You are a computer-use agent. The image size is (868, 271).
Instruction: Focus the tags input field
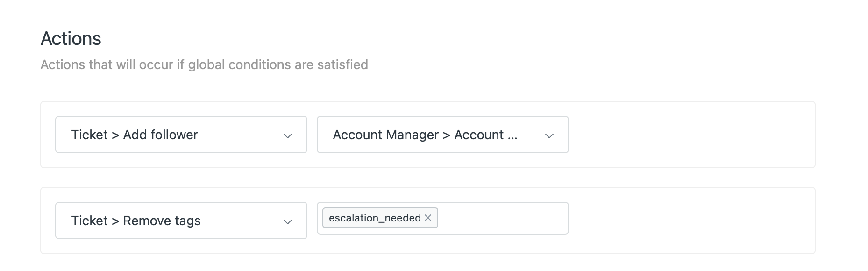click(x=502, y=218)
